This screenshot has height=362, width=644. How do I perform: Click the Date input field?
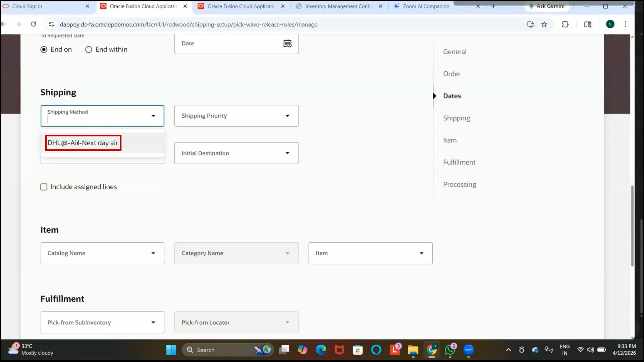236,43
